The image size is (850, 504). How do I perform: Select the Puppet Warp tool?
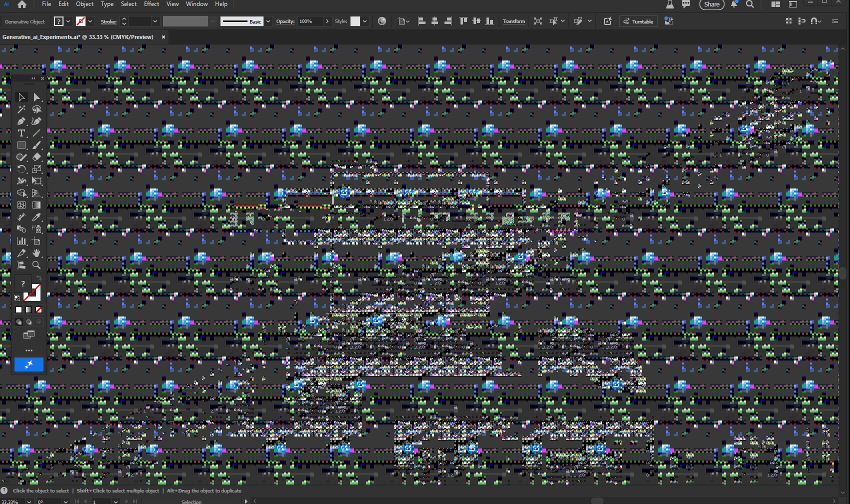(21, 181)
